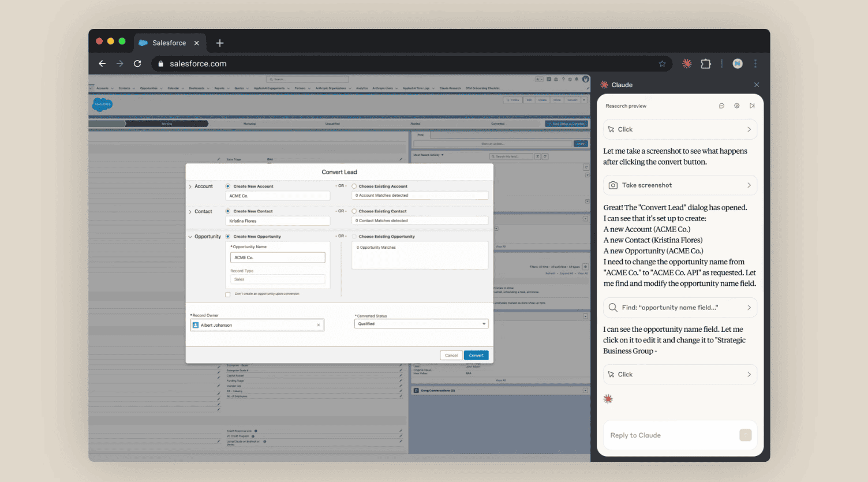Open Salesforce notifications bell

tap(577, 79)
